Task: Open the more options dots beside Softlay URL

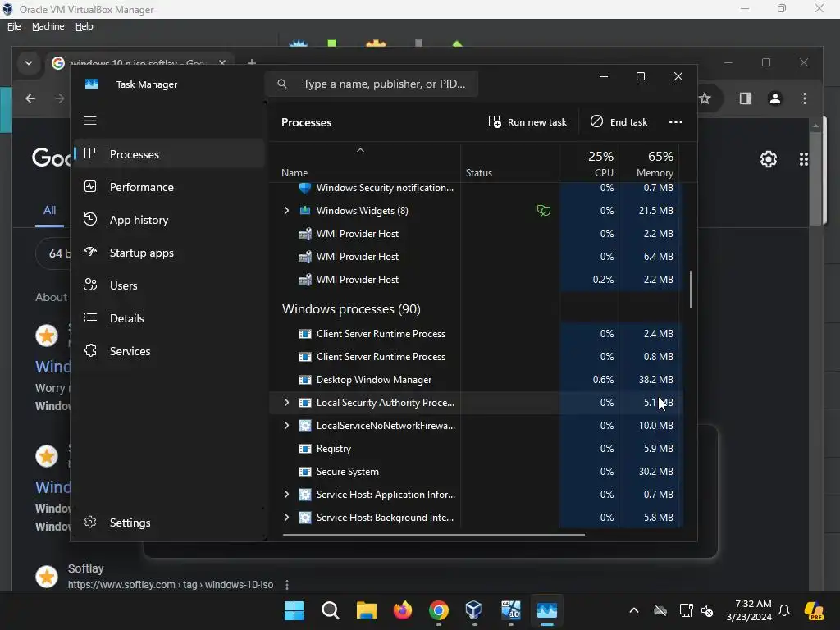Action: pos(287,584)
